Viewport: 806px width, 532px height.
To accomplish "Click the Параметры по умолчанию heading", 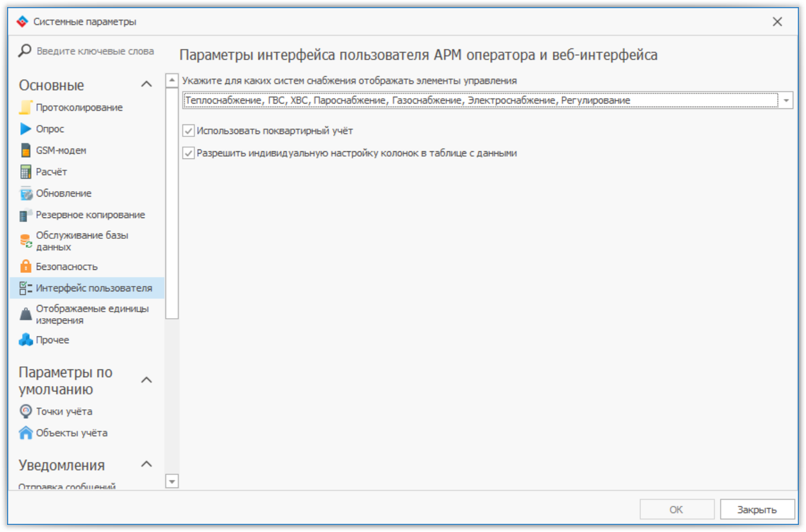I will click(x=66, y=381).
